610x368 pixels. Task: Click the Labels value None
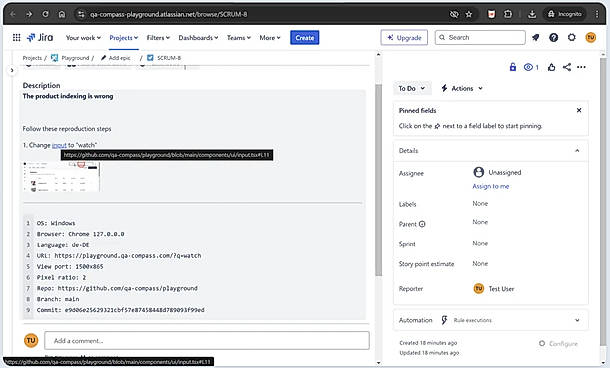coord(480,203)
